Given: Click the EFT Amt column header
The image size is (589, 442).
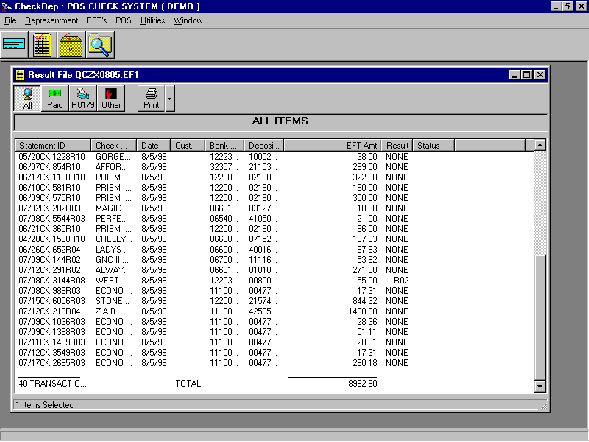Looking at the screenshot, I should tap(332, 145).
